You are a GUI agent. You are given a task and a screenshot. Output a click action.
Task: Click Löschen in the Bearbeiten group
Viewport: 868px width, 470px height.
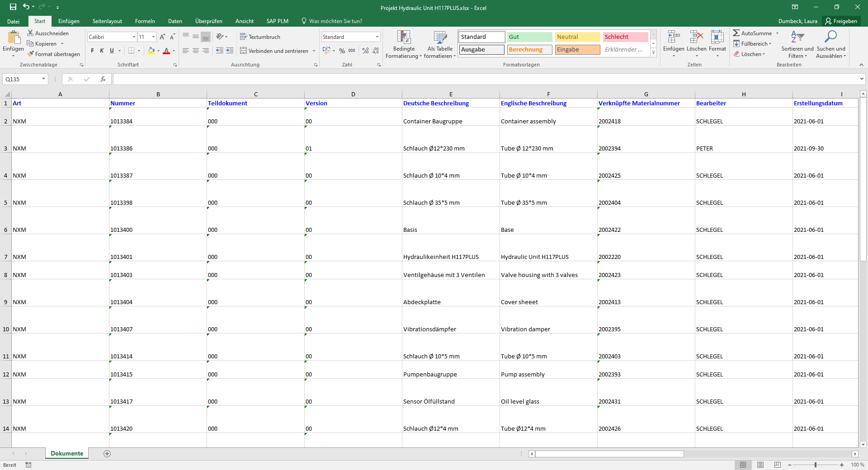[749, 54]
